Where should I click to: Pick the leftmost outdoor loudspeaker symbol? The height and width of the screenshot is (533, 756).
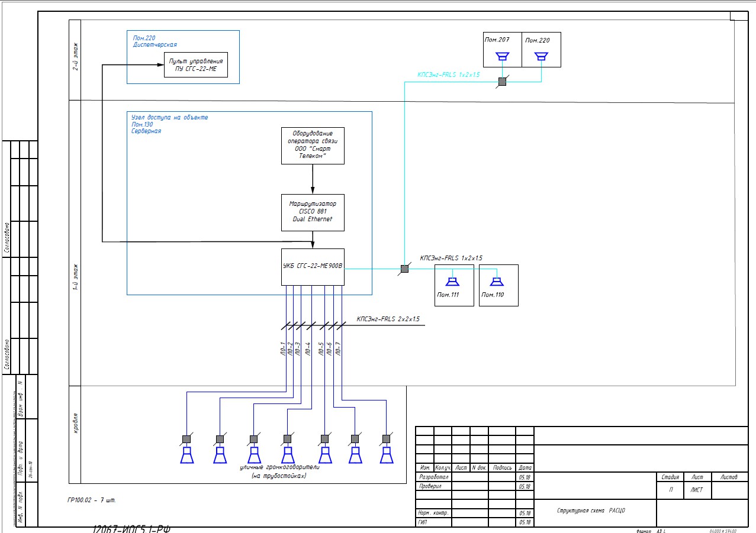coord(186,456)
